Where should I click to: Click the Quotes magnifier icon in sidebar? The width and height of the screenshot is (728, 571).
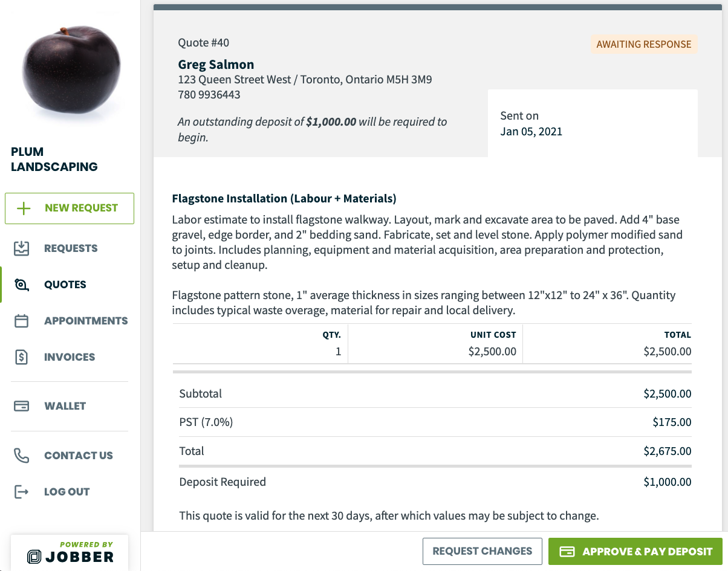[x=22, y=285]
